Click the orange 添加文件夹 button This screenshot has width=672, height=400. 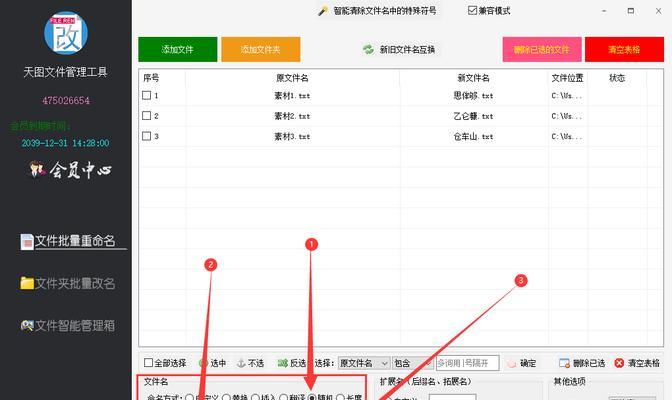pos(261,49)
